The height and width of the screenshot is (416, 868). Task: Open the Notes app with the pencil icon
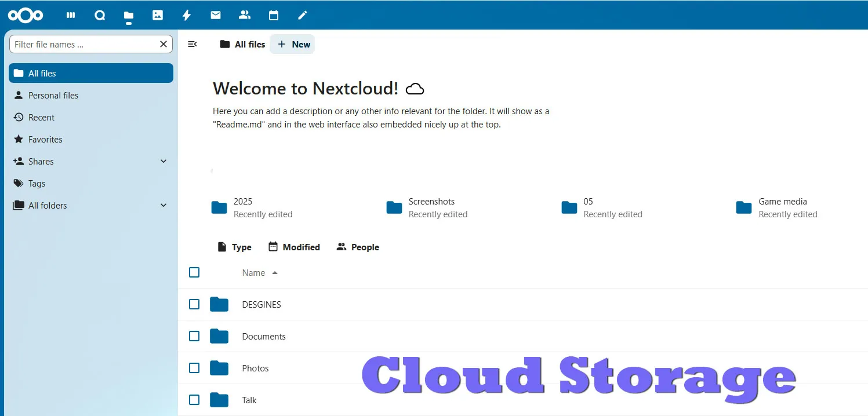point(302,15)
